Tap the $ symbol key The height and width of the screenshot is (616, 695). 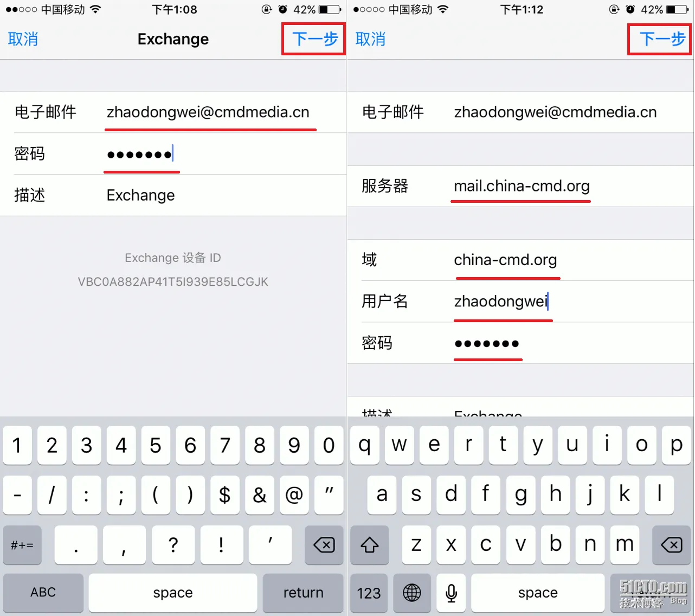224,495
